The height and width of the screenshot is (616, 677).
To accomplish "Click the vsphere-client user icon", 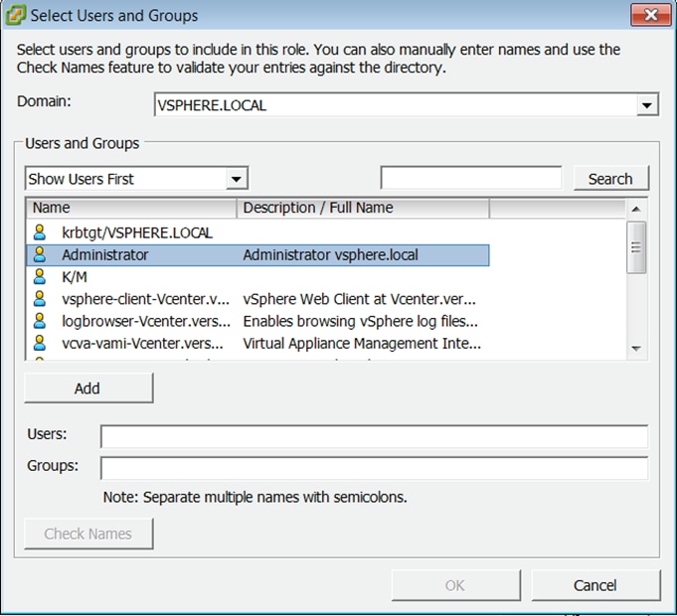I will (x=40, y=298).
